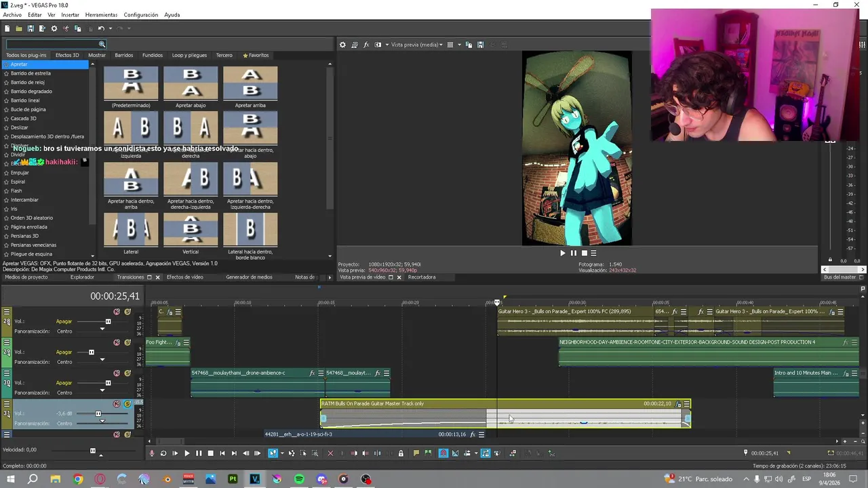Image resolution: width=868 pixels, height=488 pixels.
Task: Open the Explorador tab
Action: pos(82,277)
